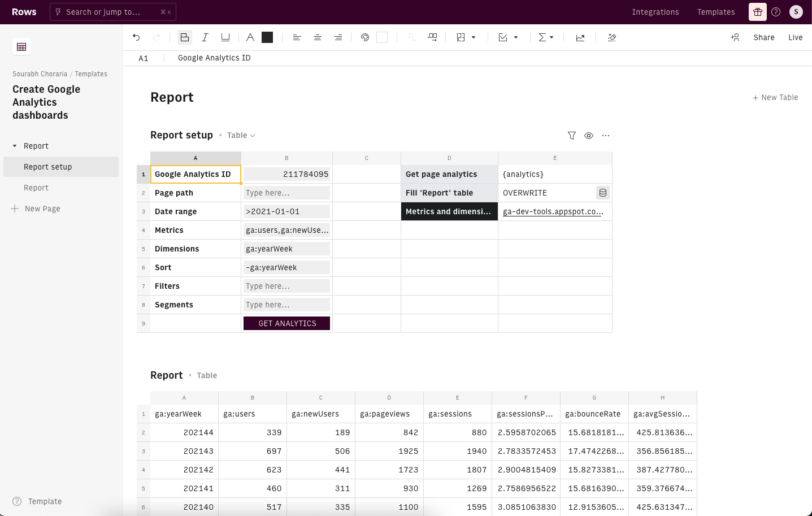This screenshot has width=812, height=516.
Task: Click the add collaborator icon
Action: pyautogui.click(x=735, y=37)
